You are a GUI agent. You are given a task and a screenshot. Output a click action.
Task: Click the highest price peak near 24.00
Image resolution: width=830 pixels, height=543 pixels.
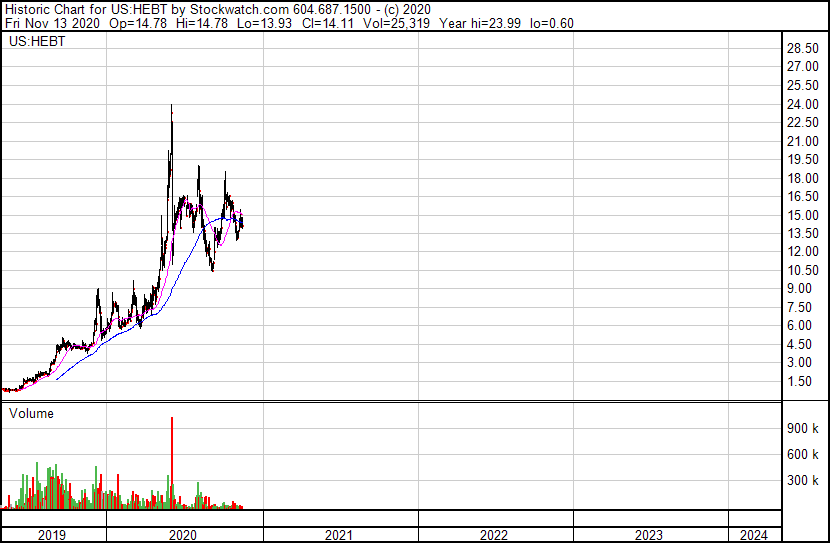[172, 108]
